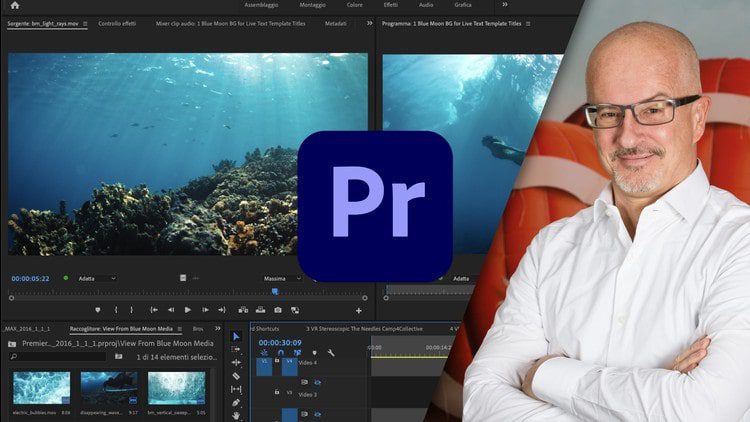The image size is (750, 422).
Task: Click the Overwrite edit button
Action: (260, 310)
